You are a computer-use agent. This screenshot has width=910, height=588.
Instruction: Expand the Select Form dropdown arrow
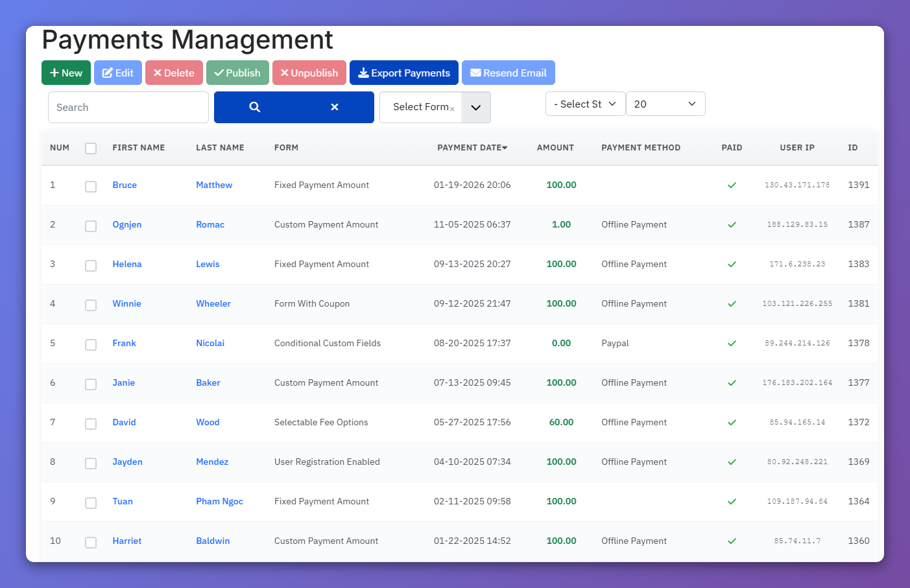476,108
